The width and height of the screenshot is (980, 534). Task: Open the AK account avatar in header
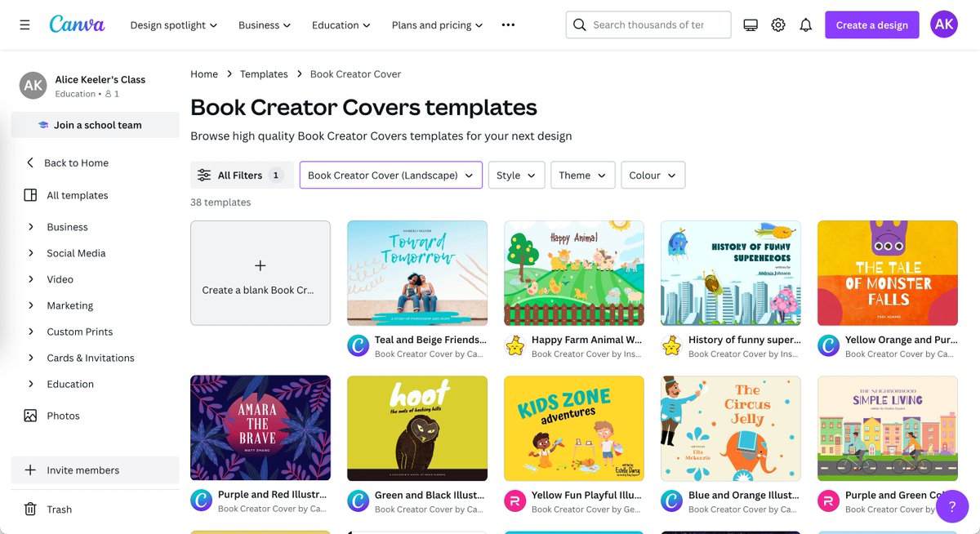pos(944,24)
